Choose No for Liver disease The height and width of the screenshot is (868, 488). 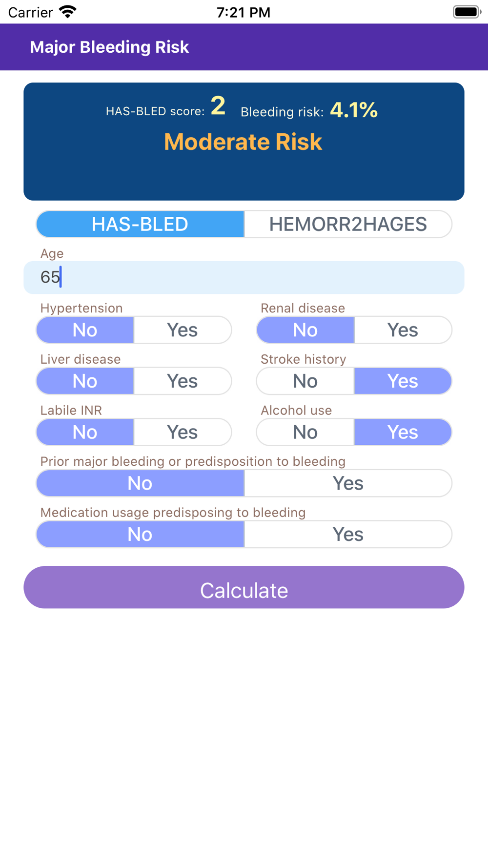tap(85, 381)
